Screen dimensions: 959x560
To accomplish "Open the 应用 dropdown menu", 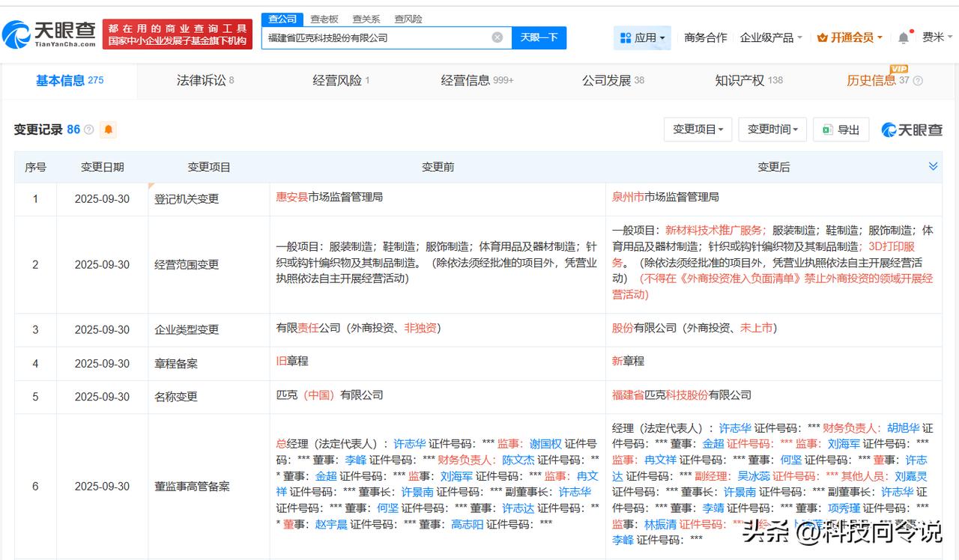I will pyautogui.click(x=643, y=37).
